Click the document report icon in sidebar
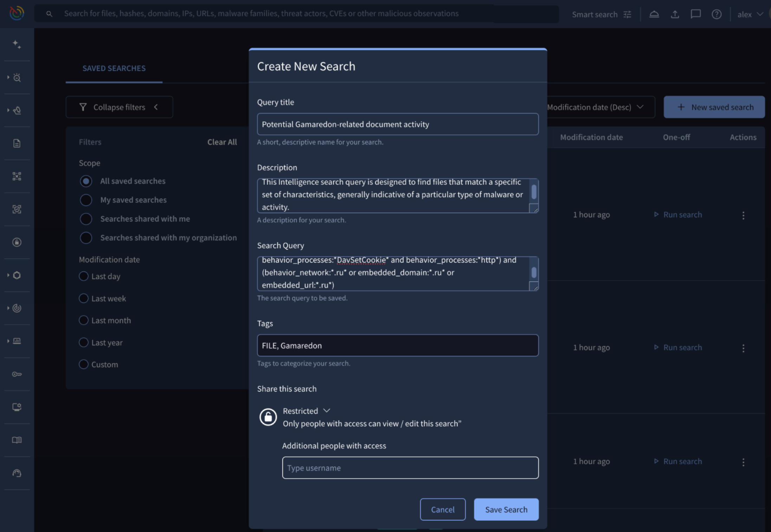The image size is (771, 532). point(17,143)
